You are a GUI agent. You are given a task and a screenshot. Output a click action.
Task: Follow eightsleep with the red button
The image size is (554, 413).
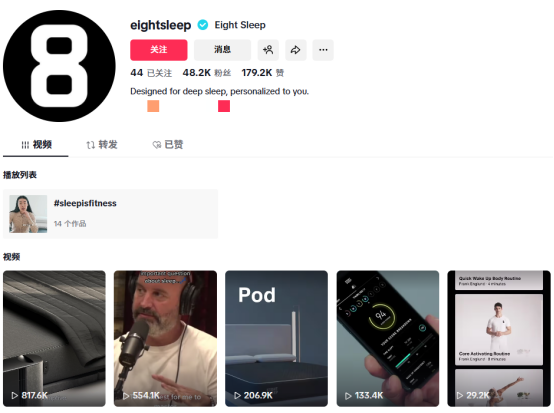coord(159,50)
